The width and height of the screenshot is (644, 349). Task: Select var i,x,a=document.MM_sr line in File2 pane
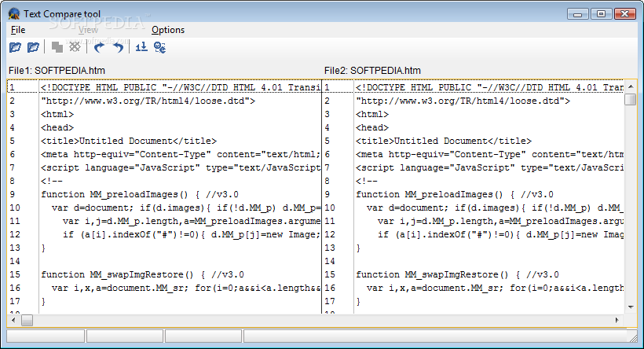pyautogui.click(x=495, y=288)
